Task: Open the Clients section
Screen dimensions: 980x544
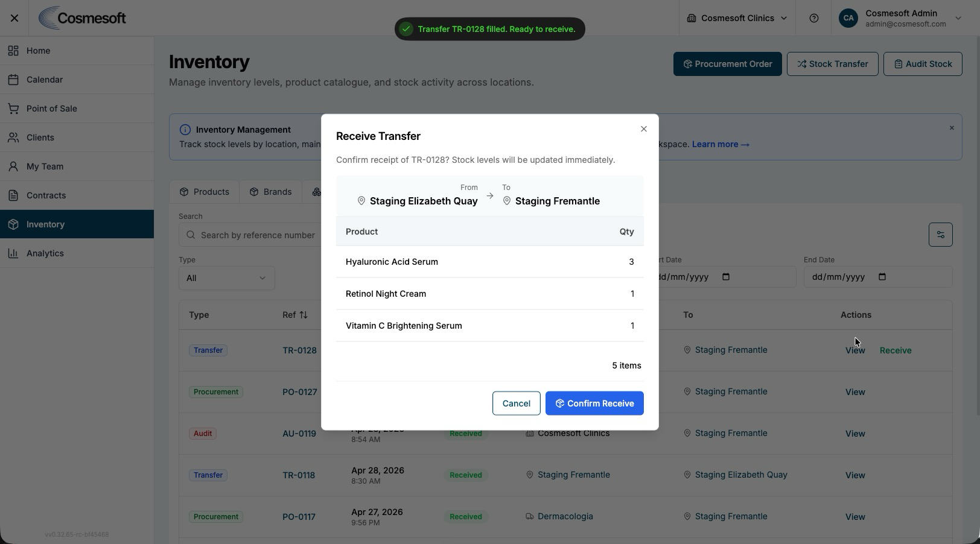Action: coord(77,138)
